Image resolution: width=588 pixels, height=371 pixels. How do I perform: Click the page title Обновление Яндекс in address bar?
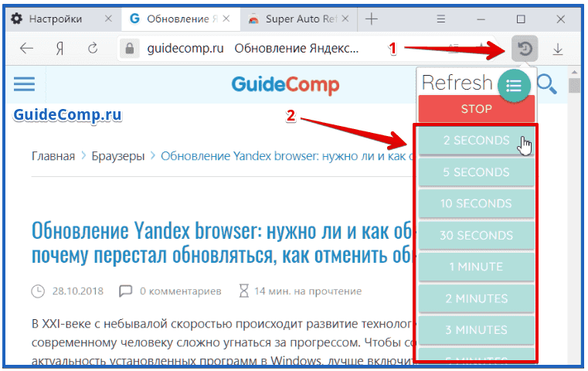296,49
